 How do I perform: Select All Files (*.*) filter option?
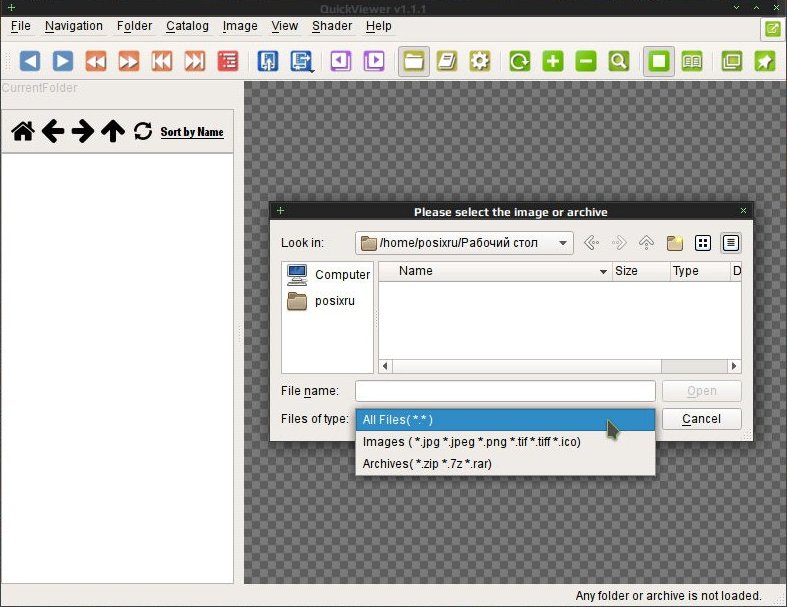click(505, 420)
